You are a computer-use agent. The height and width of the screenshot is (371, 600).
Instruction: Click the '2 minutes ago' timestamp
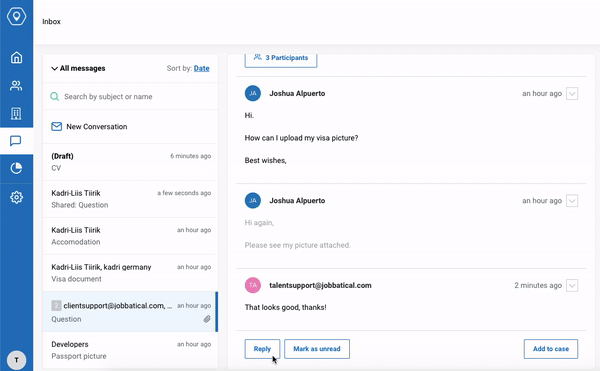click(538, 285)
